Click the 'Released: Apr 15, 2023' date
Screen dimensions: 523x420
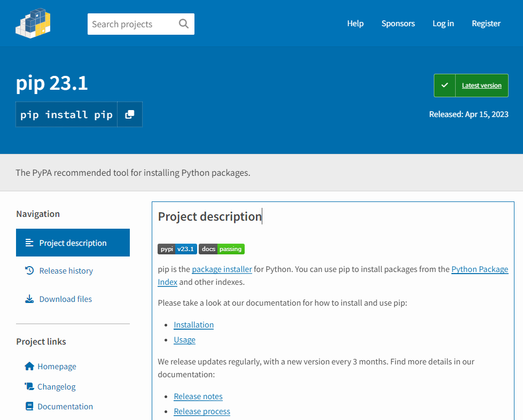(469, 114)
